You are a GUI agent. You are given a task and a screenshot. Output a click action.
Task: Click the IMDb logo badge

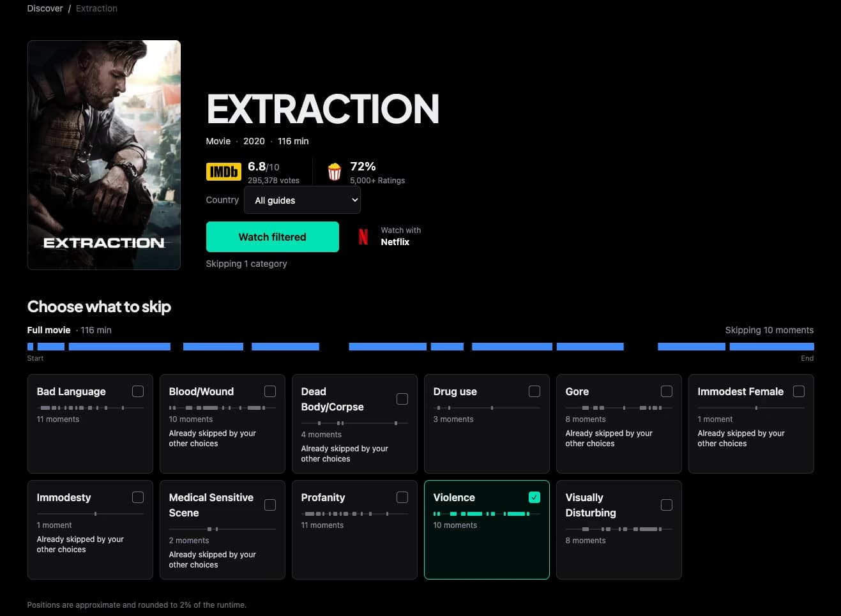(x=224, y=172)
